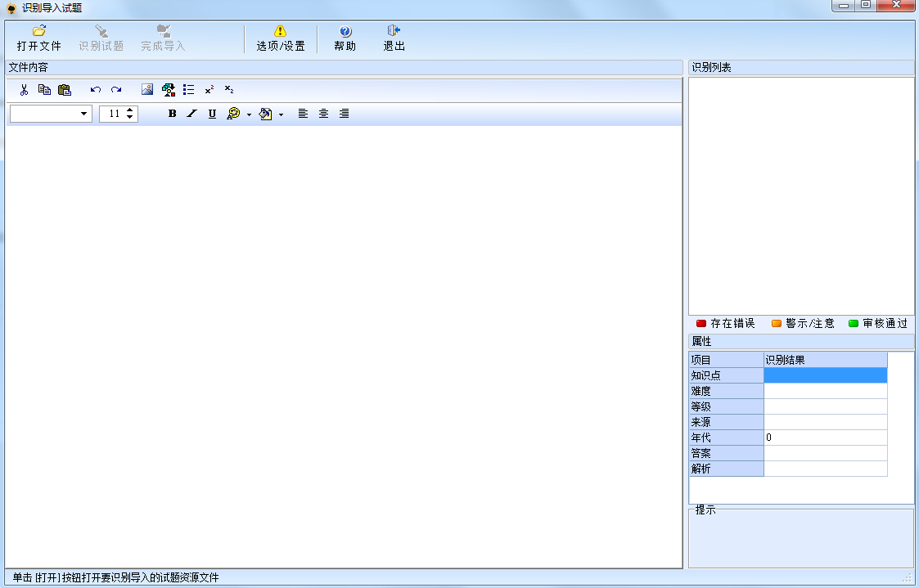Apply subscript using the x₂ icon
This screenshot has width=919, height=588.
tap(230, 90)
